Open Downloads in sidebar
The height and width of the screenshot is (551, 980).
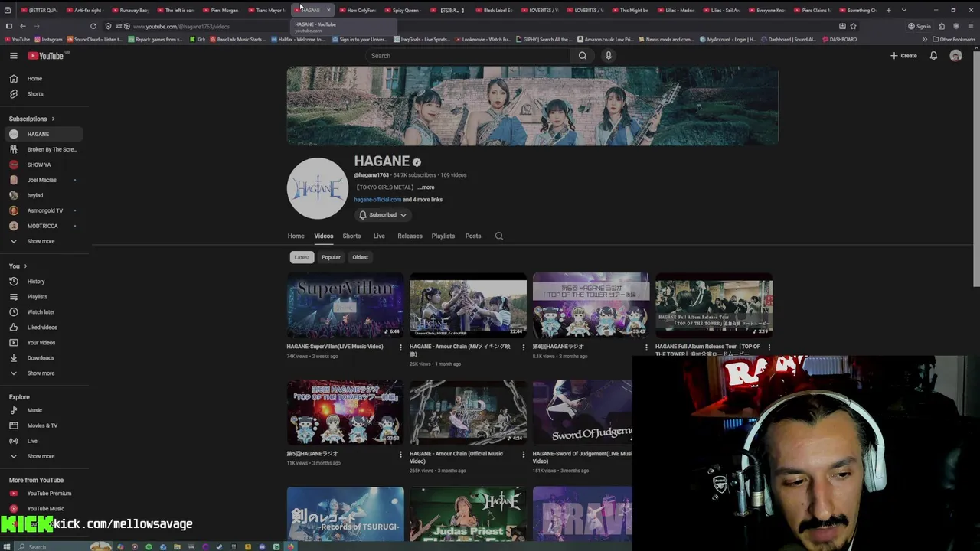coord(41,357)
